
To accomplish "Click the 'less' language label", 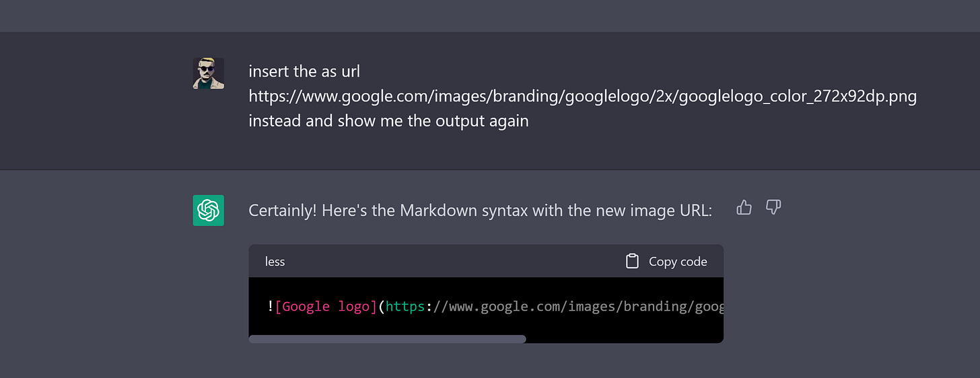I will coord(275,262).
